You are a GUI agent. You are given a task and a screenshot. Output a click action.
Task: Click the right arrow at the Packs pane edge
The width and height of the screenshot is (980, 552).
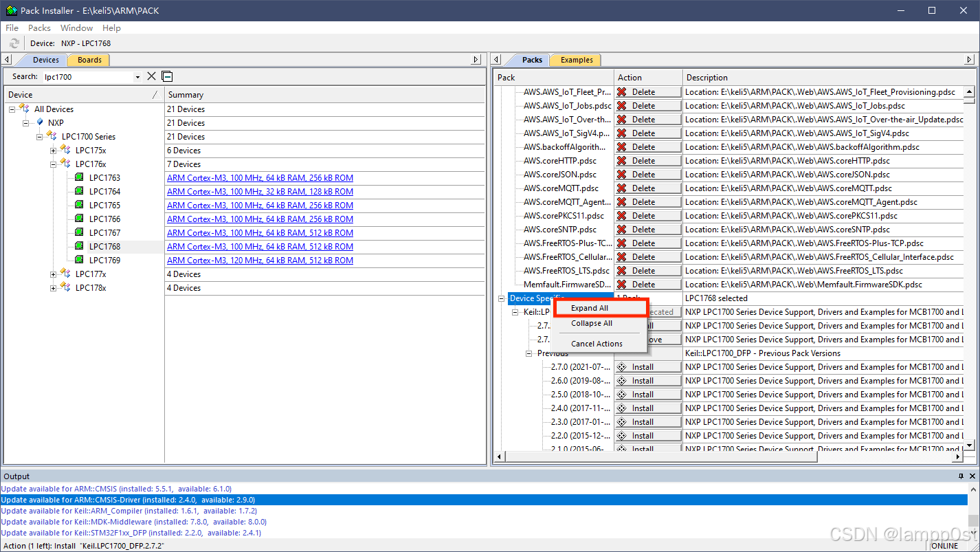[x=970, y=60]
